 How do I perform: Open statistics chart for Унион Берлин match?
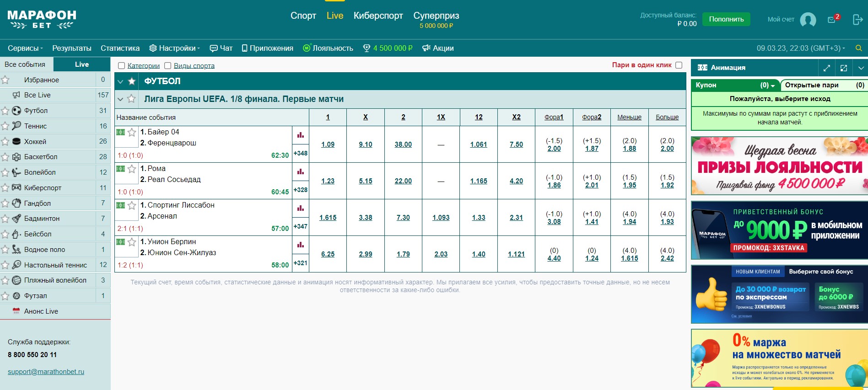[x=301, y=245]
